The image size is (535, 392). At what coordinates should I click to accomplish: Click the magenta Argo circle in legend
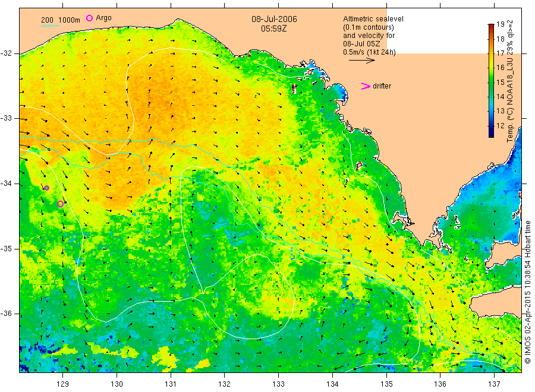coord(89,18)
